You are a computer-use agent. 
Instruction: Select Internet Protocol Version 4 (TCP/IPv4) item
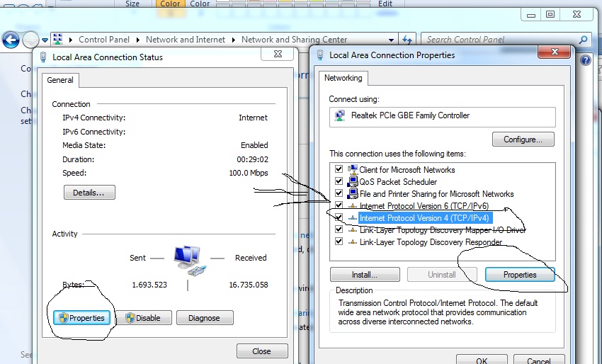tap(424, 218)
